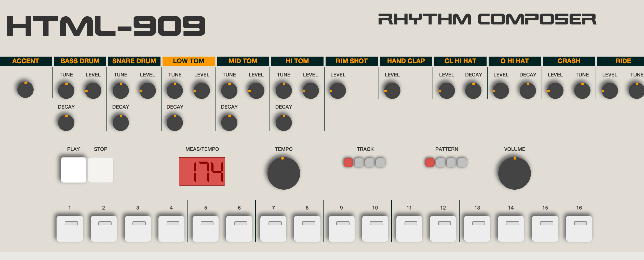Click the Hand Clap LEVEL knob

point(392,90)
